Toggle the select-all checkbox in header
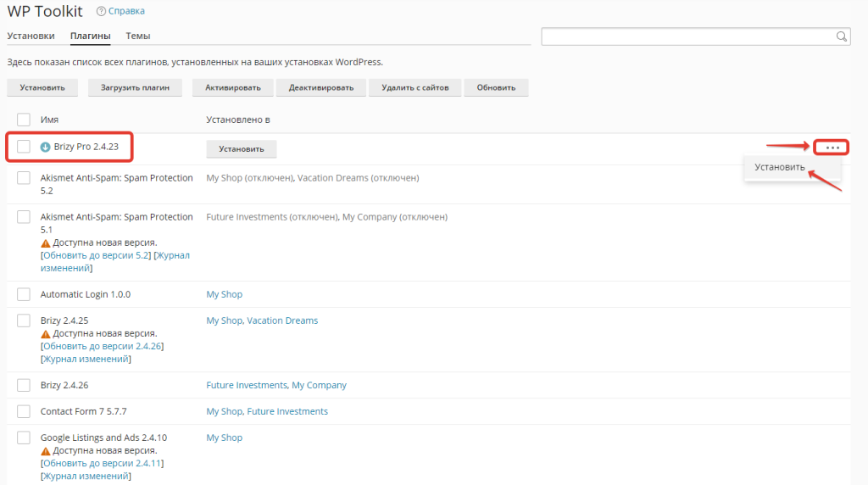The width and height of the screenshot is (868, 485). pyautogui.click(x=23, y=120)
